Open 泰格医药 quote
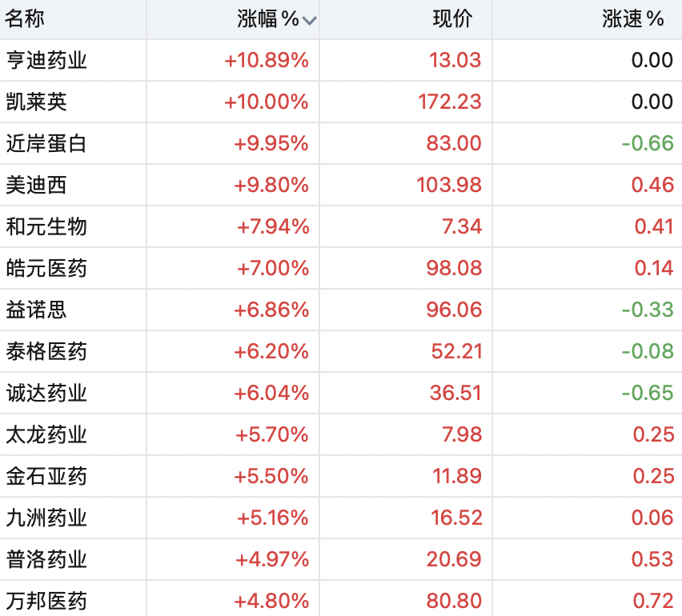682x616 pixels. (x=46, y=351)
